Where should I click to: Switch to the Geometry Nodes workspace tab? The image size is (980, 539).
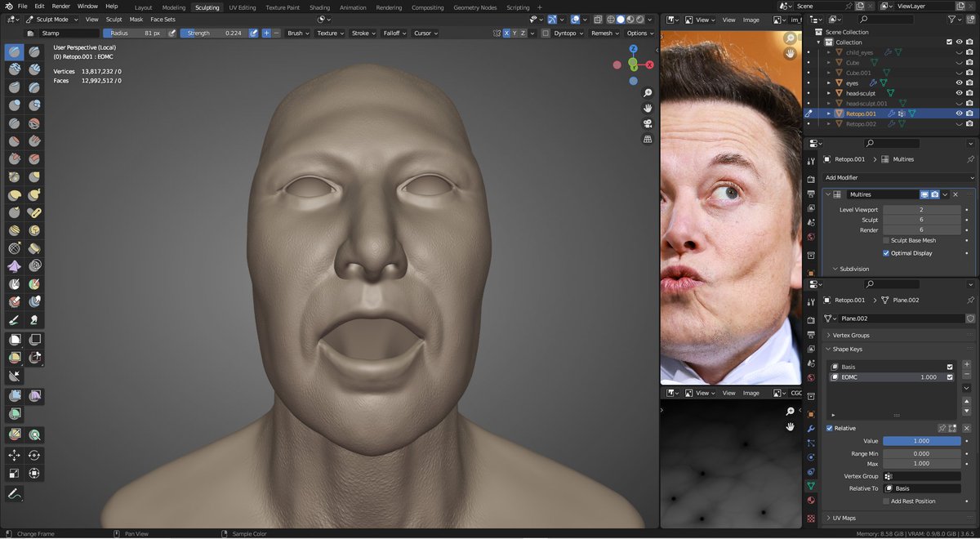coord(475,7)
